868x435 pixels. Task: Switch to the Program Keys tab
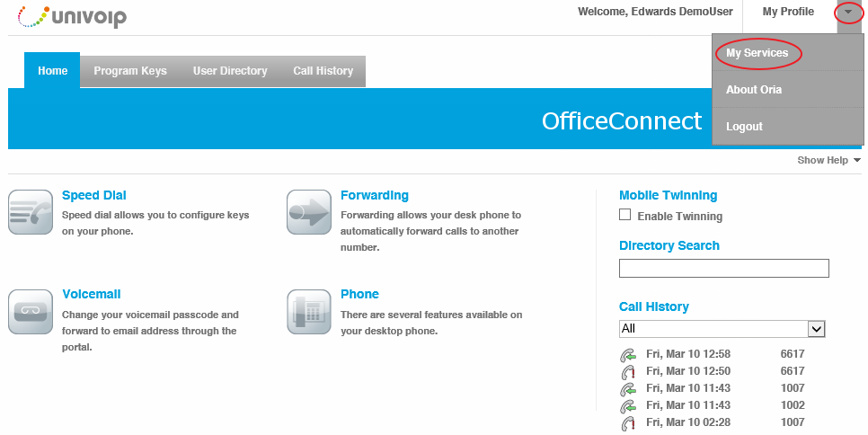click(x=130, y=71)
